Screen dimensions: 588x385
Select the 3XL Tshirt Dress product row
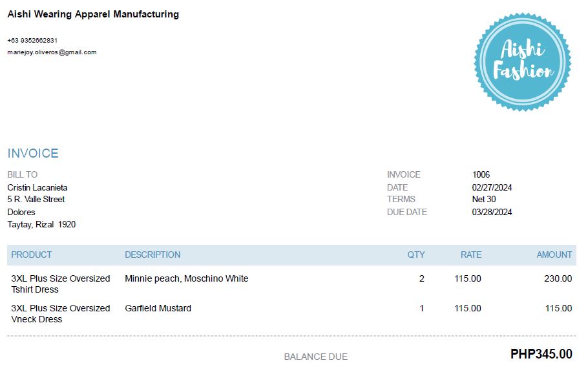61,284
